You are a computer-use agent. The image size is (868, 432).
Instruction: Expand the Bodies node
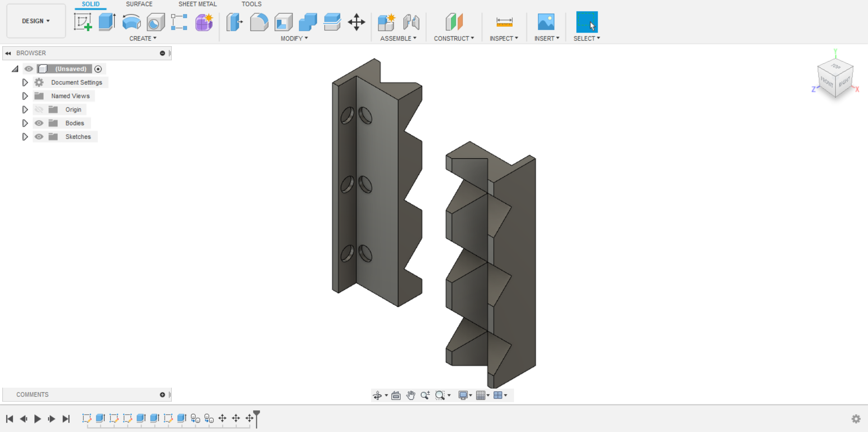pos(25,123)
